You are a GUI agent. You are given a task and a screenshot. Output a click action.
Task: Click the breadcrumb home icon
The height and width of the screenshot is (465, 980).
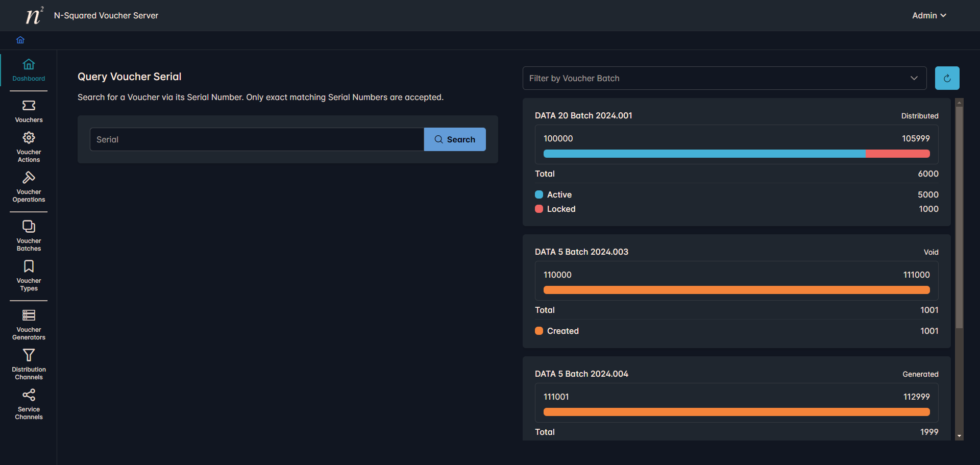[20, 40]
